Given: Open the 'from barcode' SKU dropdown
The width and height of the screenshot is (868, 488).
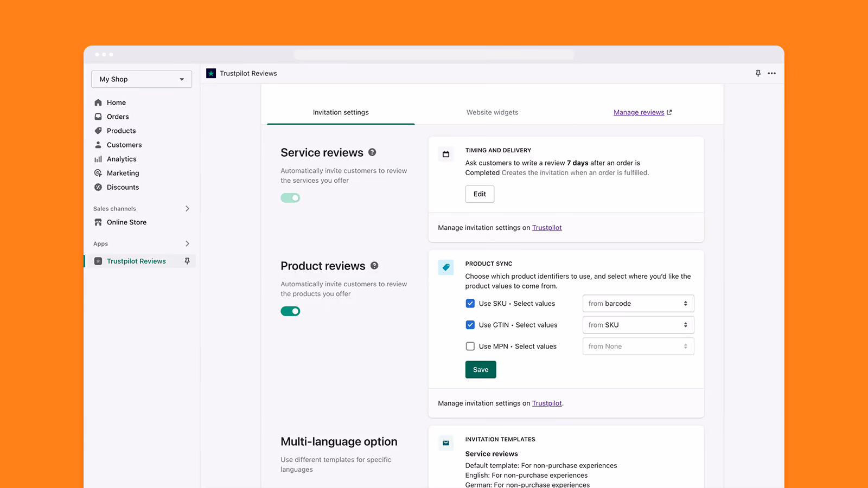Looking at the screenshot, I should point(639,304).
